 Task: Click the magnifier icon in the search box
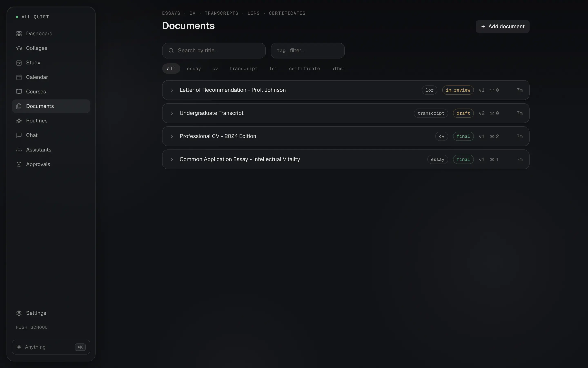[171, 50]
